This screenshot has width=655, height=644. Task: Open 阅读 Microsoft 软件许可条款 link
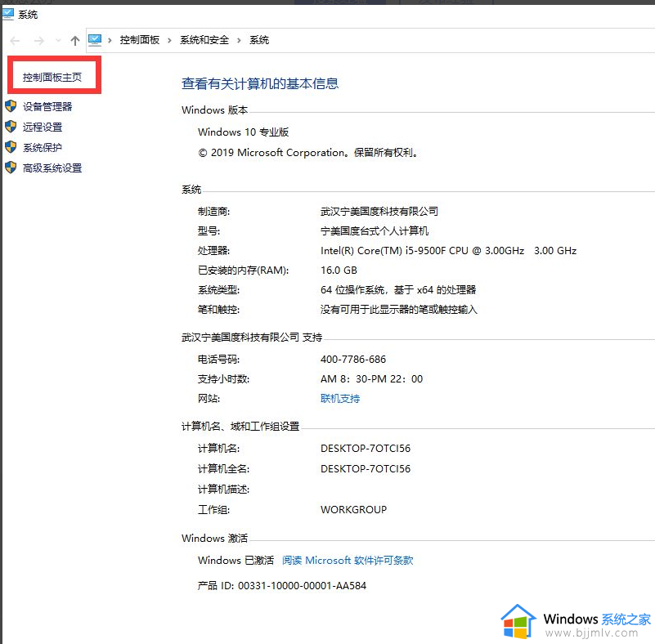pyautogui.click(x=348, y=560)
